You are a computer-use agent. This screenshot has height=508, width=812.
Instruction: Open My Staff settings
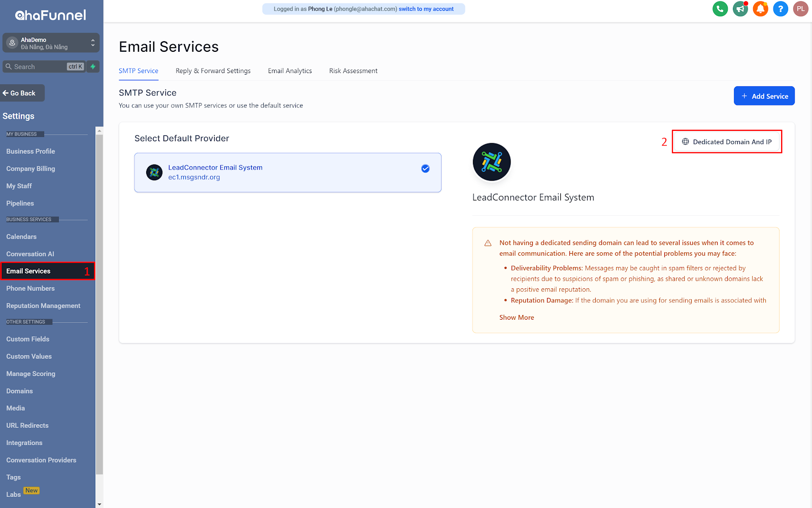click(19, 186)
